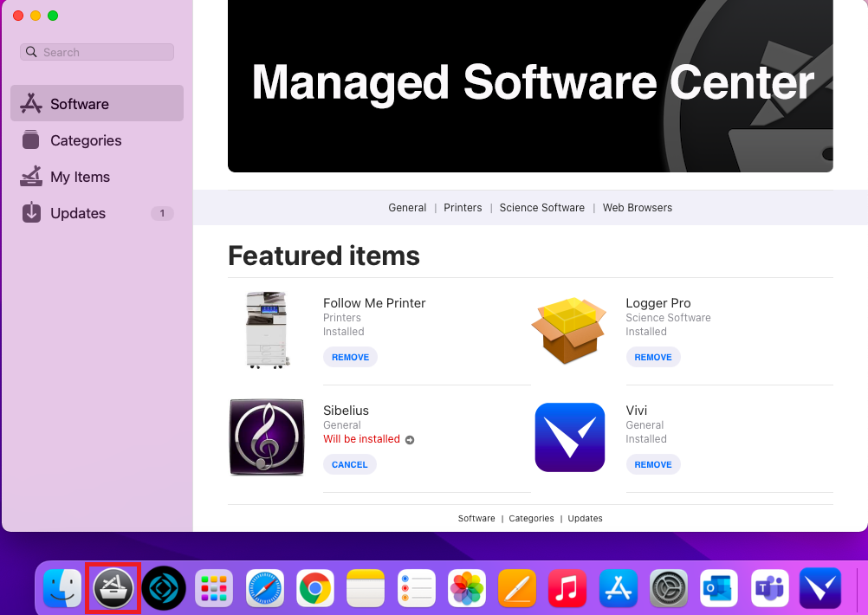This screenshot has height=615, width=868.
Task: Remove the Follow Me Printer
Action: pyautogui.click(x=351, y=357)
